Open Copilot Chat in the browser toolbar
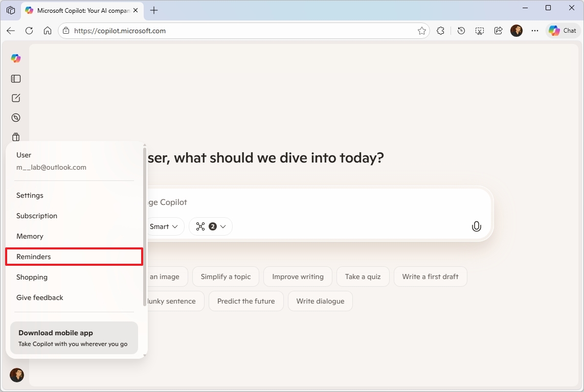The width and height of the screenshot is (584, 392). tap(563, 31)
